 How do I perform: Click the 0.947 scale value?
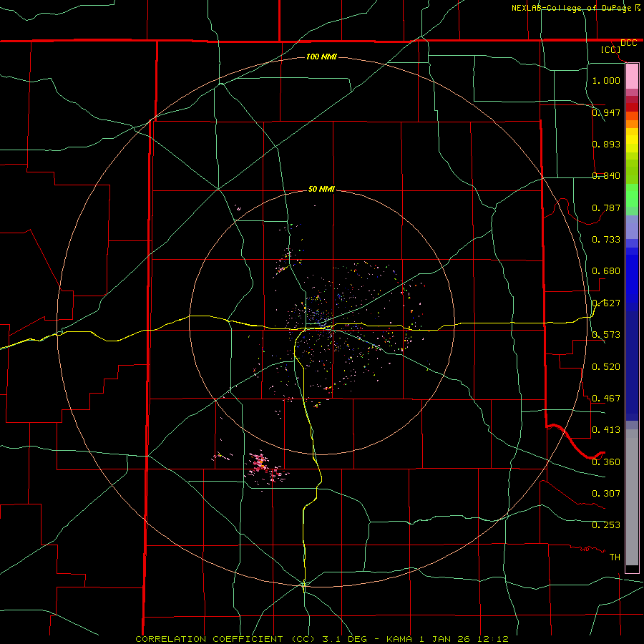tap(606, 112)
